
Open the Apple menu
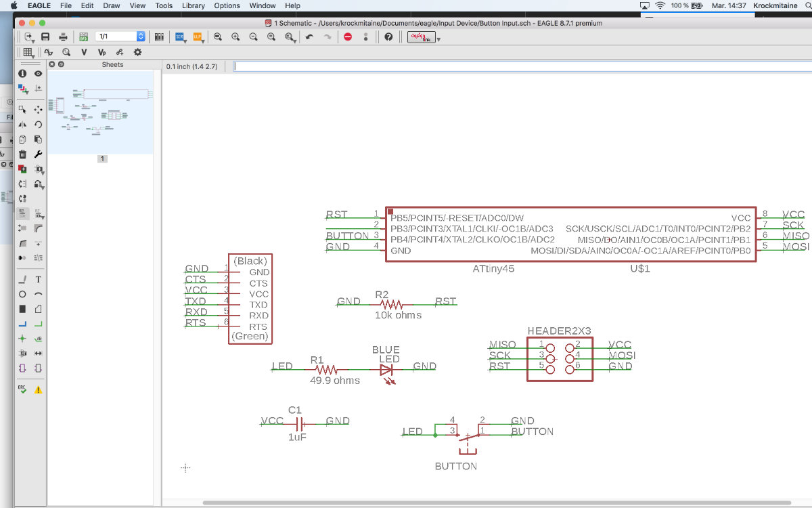coord(13,5)
